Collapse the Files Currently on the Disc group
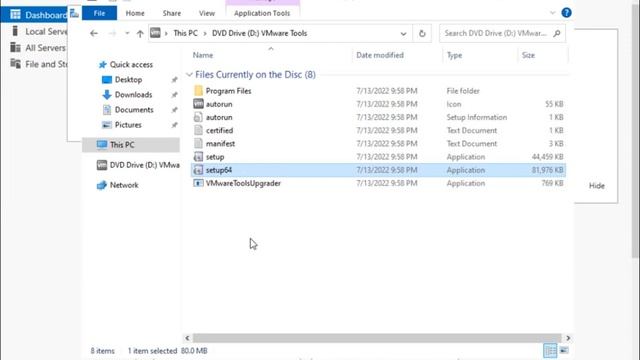The height and width of the screenshot is (360, 640). tap(189, 75)
